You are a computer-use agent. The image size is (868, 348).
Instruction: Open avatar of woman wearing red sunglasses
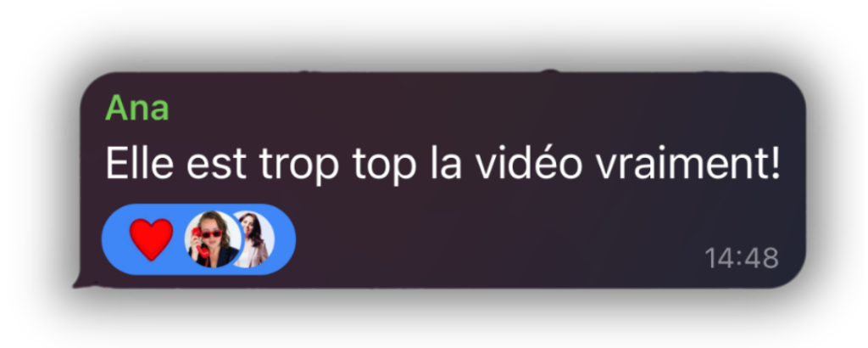[213, 239]
